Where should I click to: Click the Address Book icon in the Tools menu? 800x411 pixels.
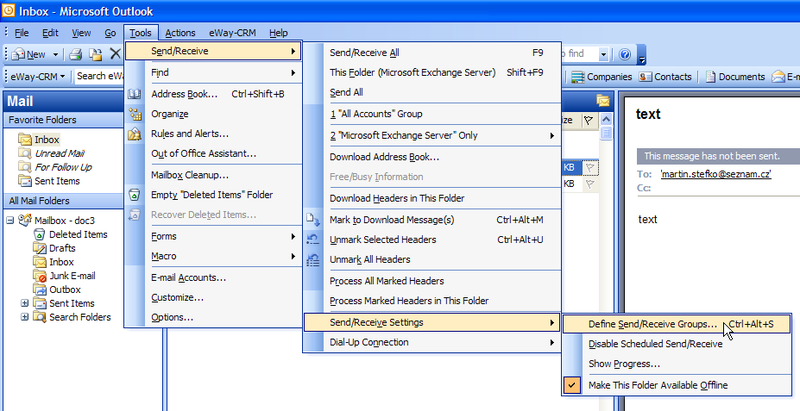click(135, 94)
